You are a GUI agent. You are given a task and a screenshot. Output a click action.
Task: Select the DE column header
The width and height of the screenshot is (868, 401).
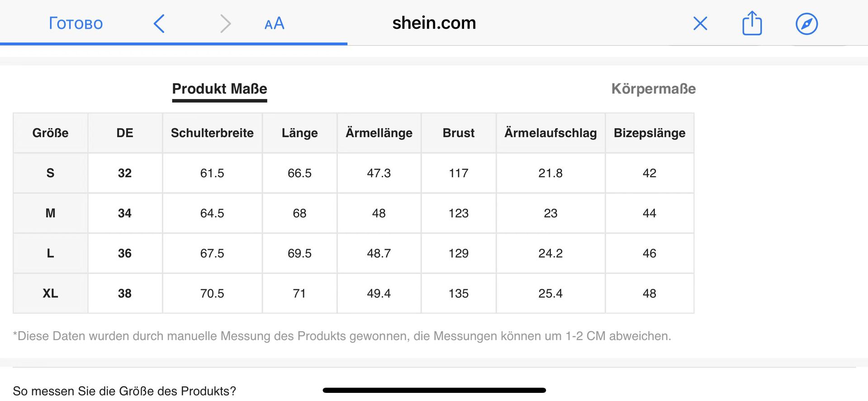coord(125,133)
